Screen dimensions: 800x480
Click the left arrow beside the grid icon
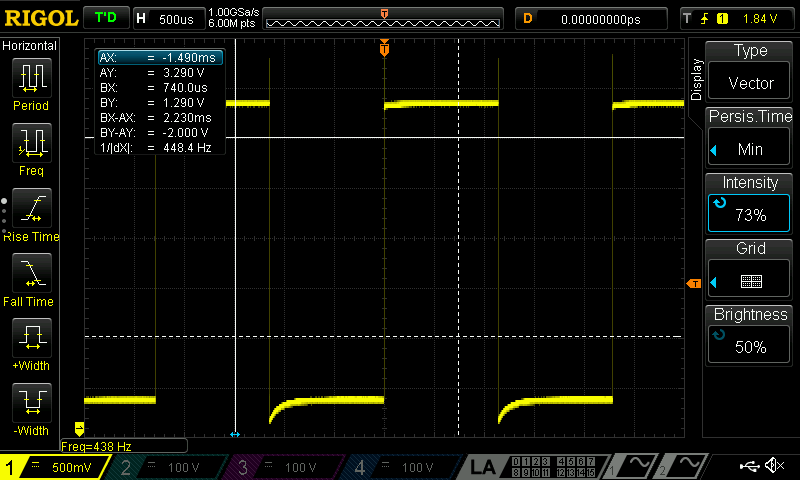(x=714, y=282)
